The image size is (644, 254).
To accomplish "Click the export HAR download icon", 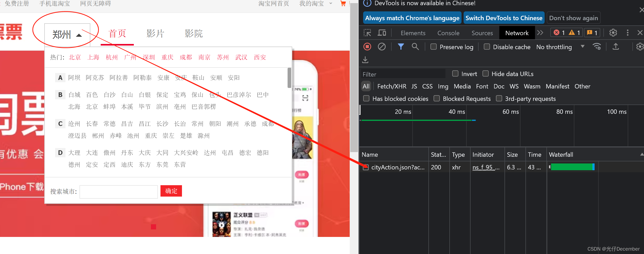I will tap(365, 60).
